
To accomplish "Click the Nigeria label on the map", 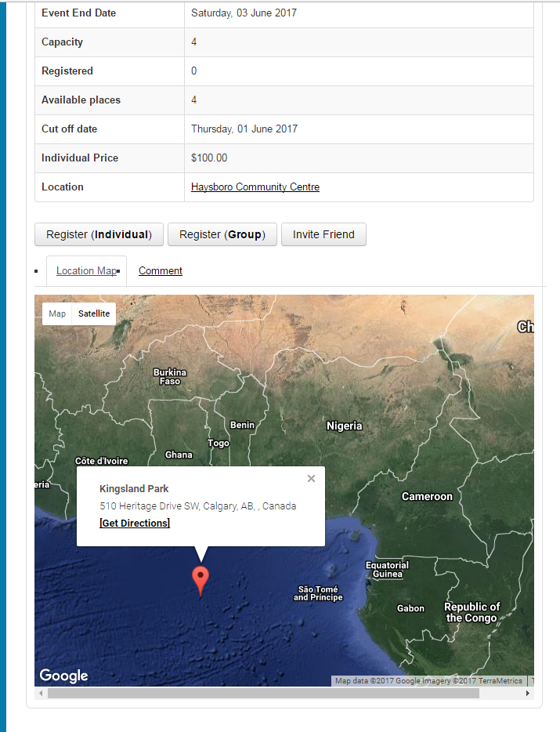I will [345, 426].
